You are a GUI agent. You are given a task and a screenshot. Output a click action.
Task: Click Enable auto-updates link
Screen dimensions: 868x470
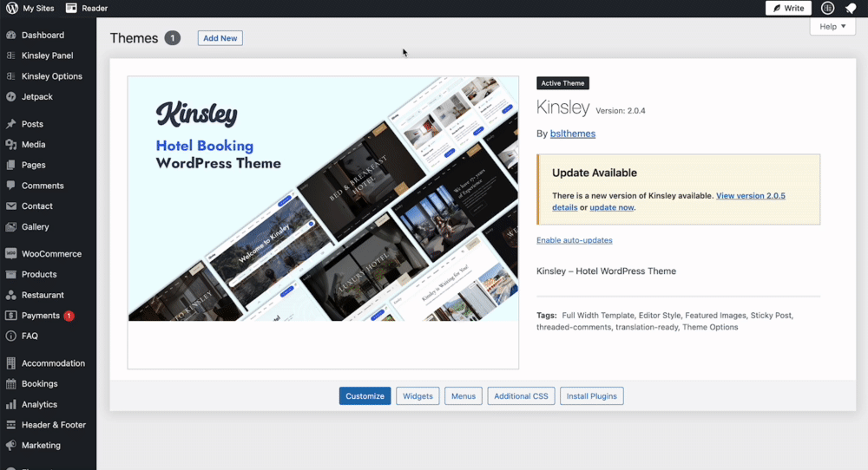click(574, 240)
